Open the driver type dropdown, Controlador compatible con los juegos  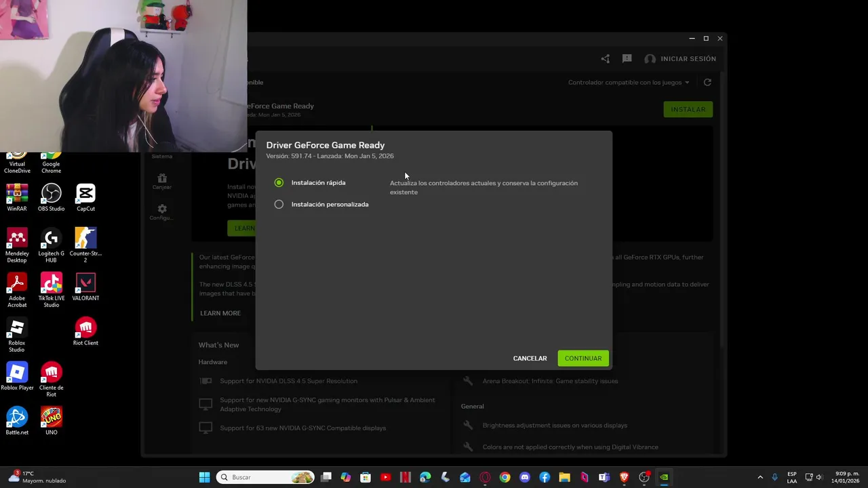tap(629, 83)
